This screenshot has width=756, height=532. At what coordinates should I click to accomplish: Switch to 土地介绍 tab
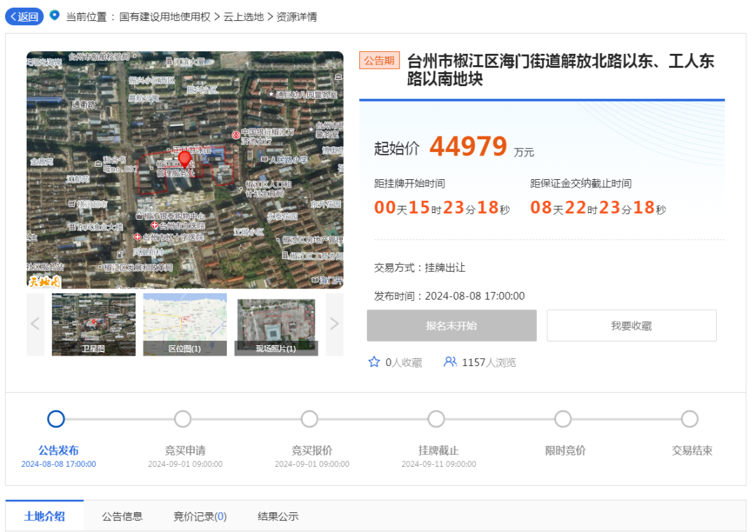(44, 516)
